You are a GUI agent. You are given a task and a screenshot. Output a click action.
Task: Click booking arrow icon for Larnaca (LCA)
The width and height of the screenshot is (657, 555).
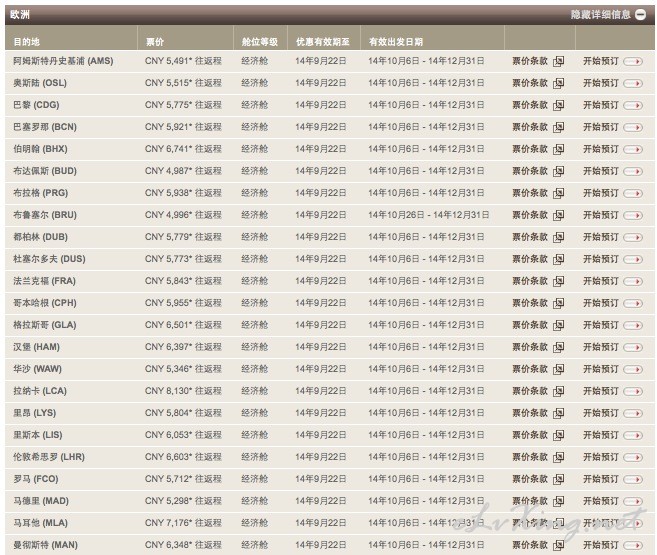tap(633, 391)
